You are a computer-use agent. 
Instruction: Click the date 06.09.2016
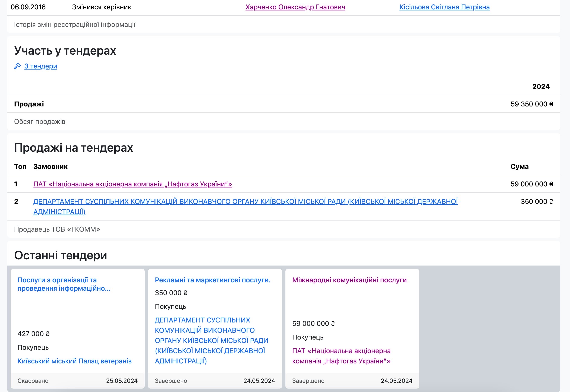pyautogui.click(x=28, y=7)
